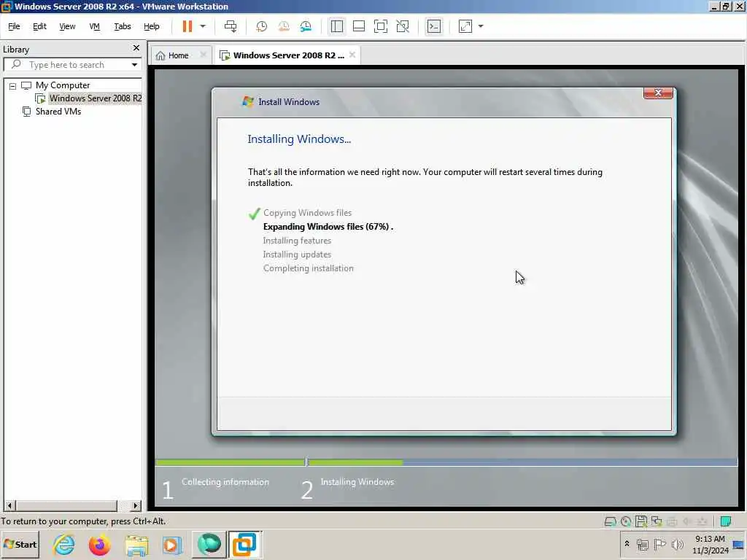Click the Send Ctrl+Alt+Del toolbar icon
The width and height of the screenshot is (747, 560).
[231, 26]
